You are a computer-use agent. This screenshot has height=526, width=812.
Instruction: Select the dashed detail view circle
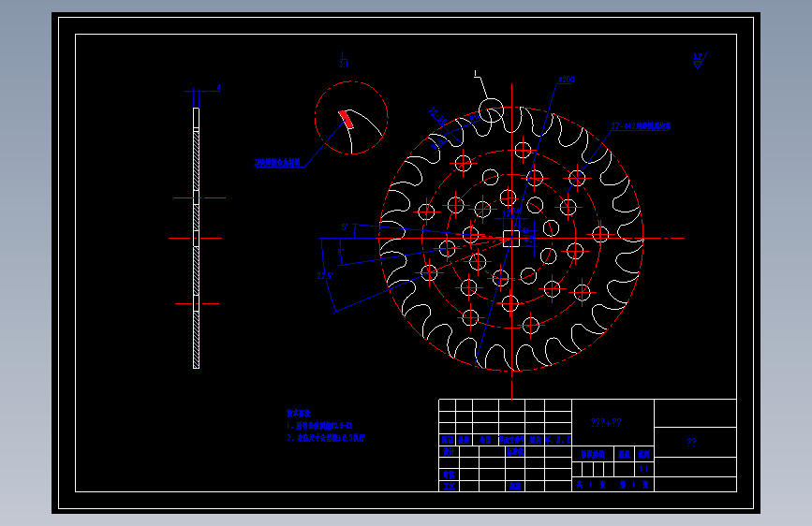351,118
